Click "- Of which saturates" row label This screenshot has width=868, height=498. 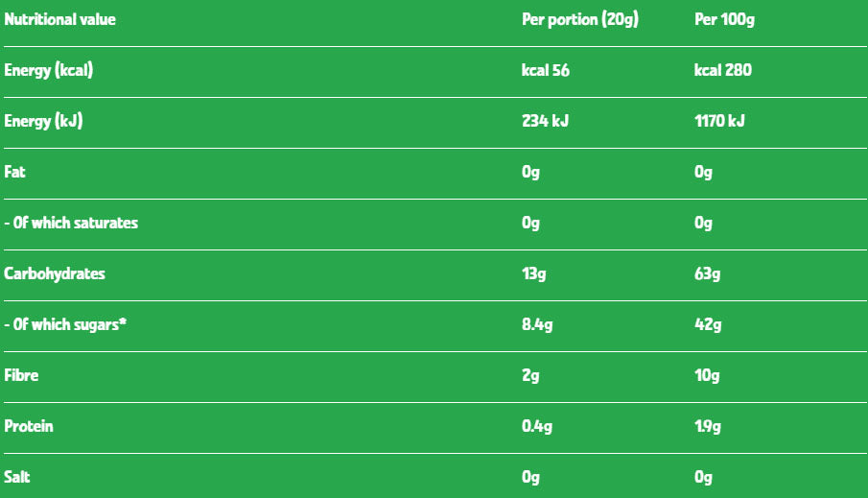tap(71, 223)
